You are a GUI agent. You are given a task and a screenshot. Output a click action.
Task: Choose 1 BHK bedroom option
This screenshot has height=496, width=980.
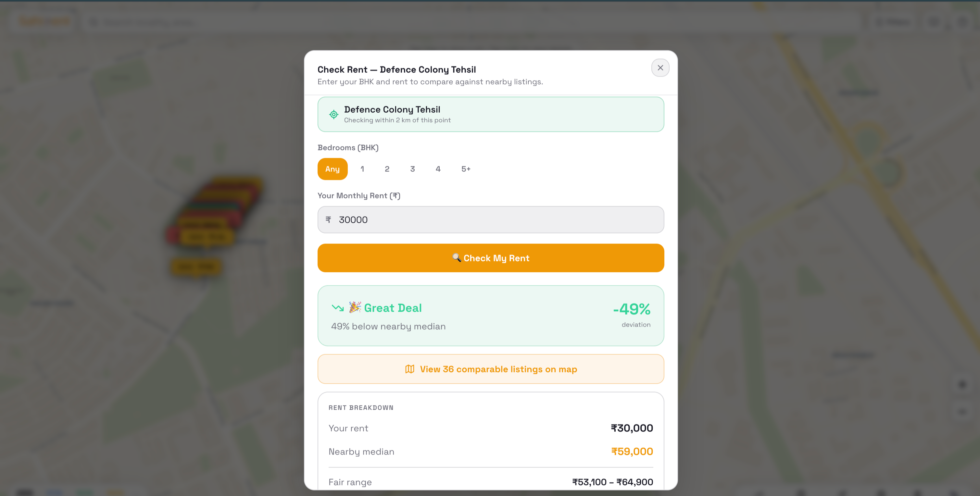click(362, 169)
